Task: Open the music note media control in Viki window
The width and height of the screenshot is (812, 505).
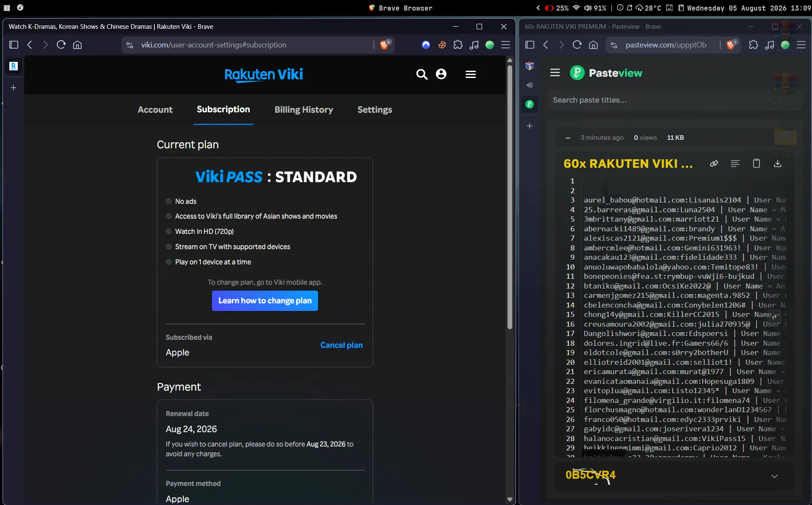Action: (474, 45)
